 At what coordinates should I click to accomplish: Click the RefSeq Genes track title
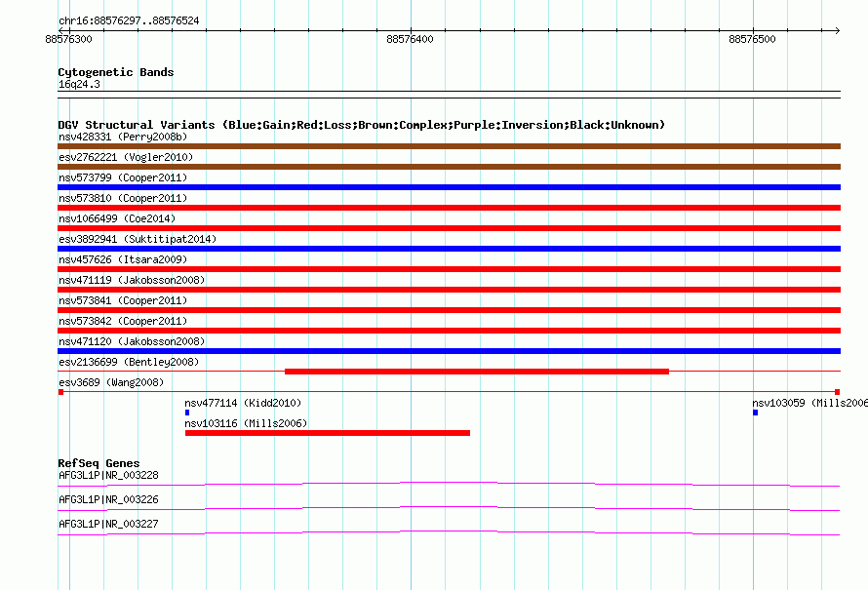pos(99,463)
